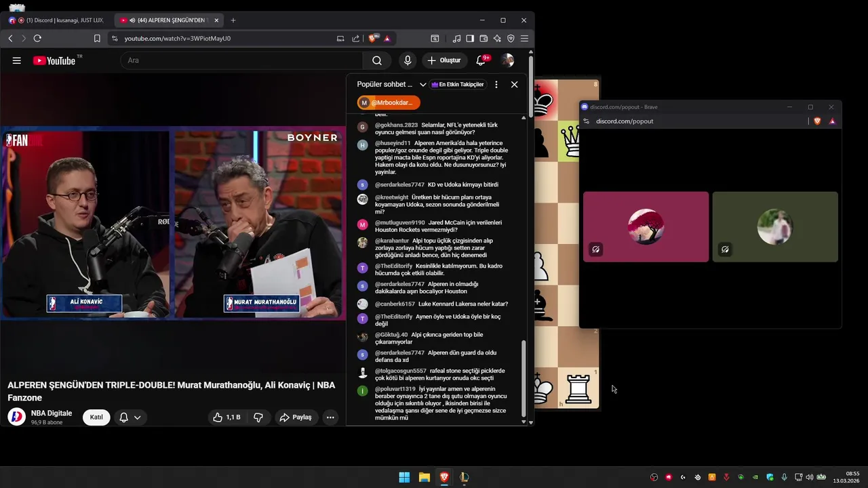Start voice search with the microphone icon
Image resolution: width=868 pixels, height=488 pixels.
click(408, 60)
